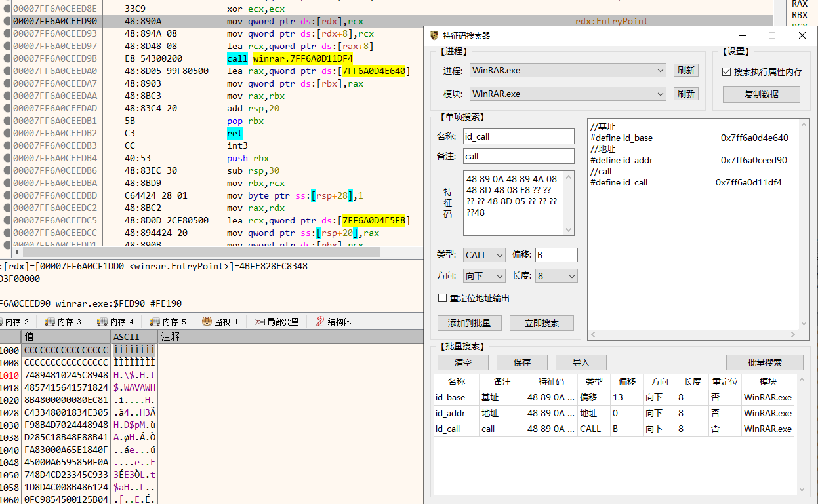This screenshot has width=818, height=504.
Task: Click 刷新 next to the 模块 dropdown
Action: click(x=685, y=94)
